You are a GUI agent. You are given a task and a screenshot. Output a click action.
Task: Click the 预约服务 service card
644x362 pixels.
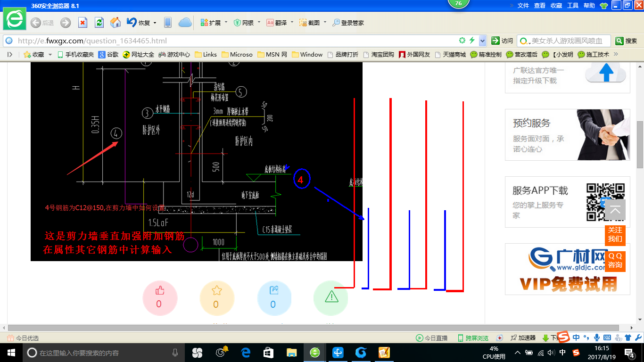[x=568, y=135]
